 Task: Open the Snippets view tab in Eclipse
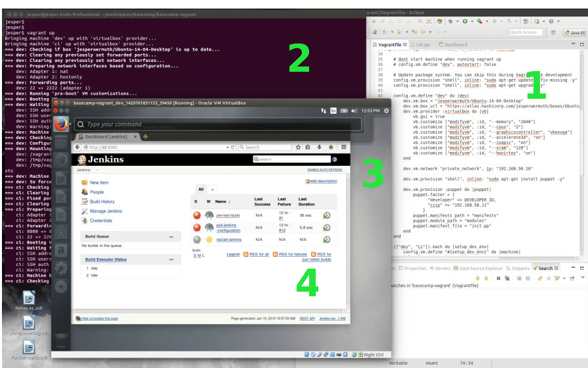tap(518, 268)
